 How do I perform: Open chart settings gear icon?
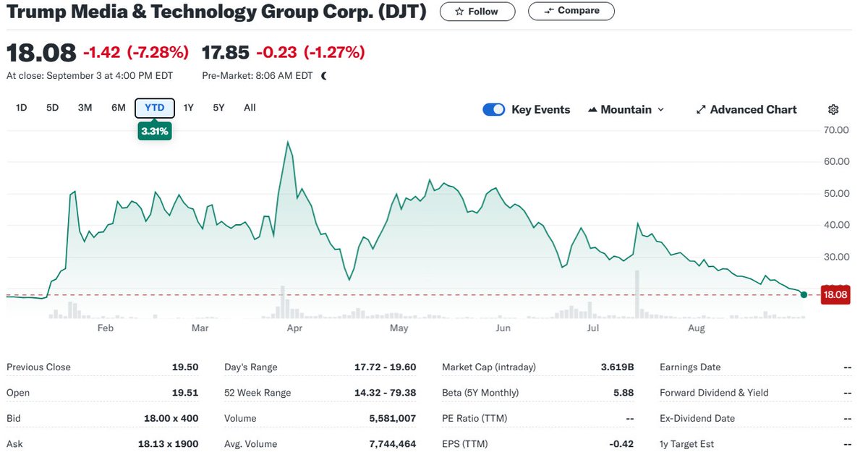833,110
